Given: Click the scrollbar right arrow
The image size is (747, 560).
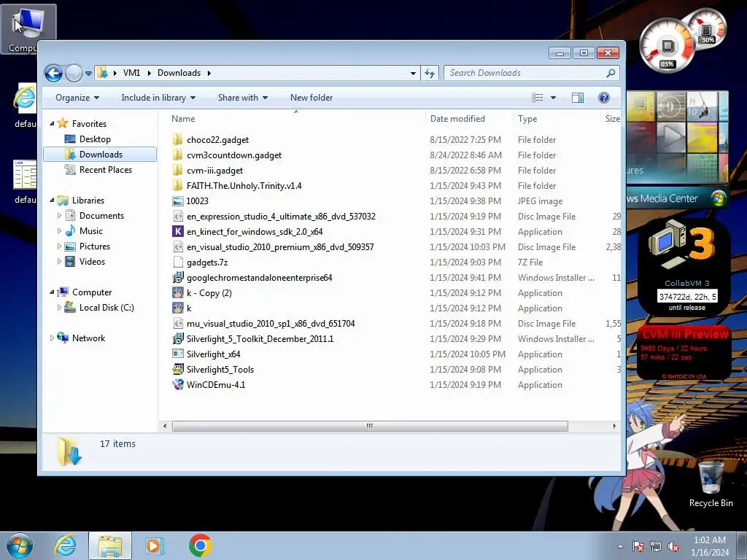Looking at the screenshot, I should (614, 426).
